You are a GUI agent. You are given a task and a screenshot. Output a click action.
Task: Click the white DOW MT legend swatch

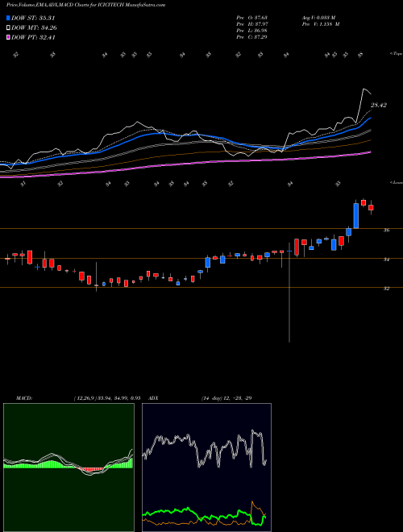(8, 28)
